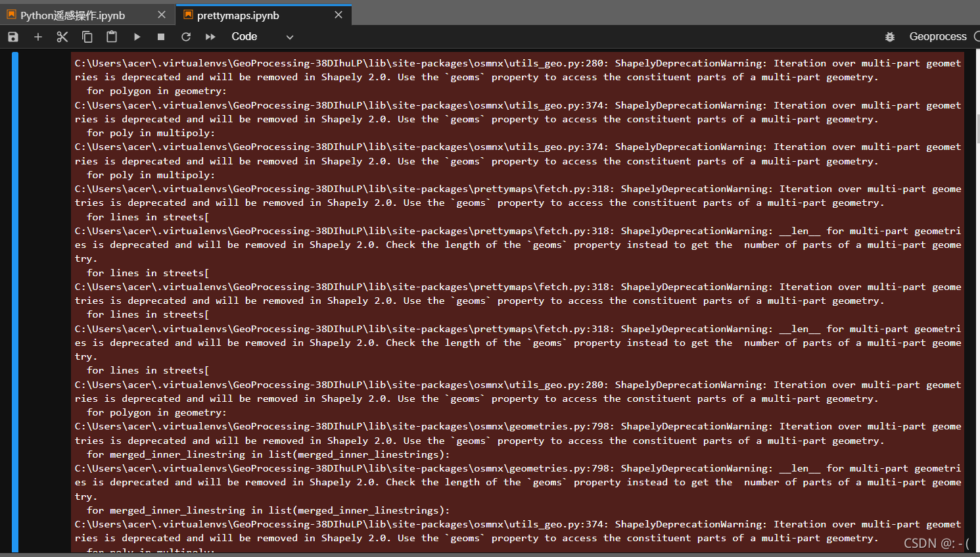Click the right-side vertical scrollbar
Image resolution: width=980 pixels, height=557 pixels.
coord(977,128)
